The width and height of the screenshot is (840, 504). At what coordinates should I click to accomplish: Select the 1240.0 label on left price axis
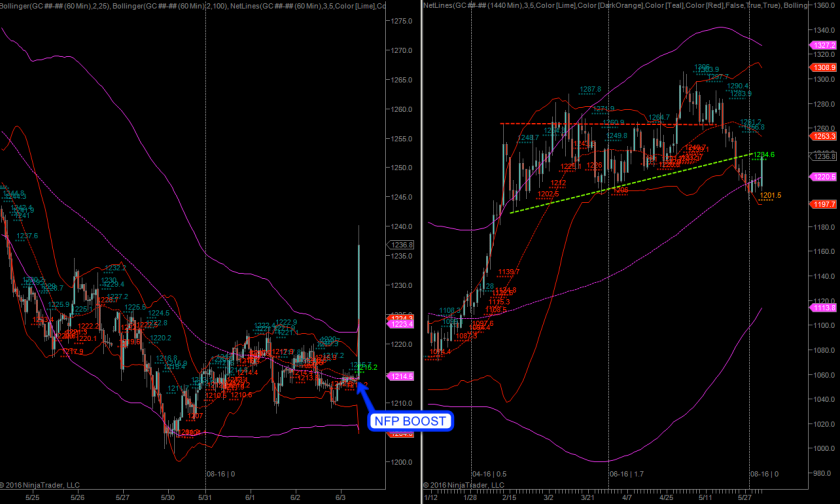[x=402, y=227]
